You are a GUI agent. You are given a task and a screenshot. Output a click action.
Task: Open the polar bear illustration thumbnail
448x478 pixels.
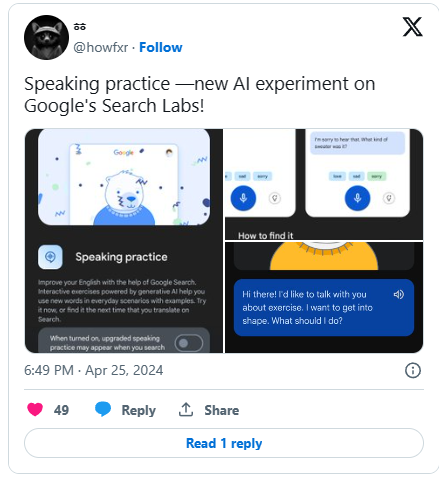[x=124, y=177]
